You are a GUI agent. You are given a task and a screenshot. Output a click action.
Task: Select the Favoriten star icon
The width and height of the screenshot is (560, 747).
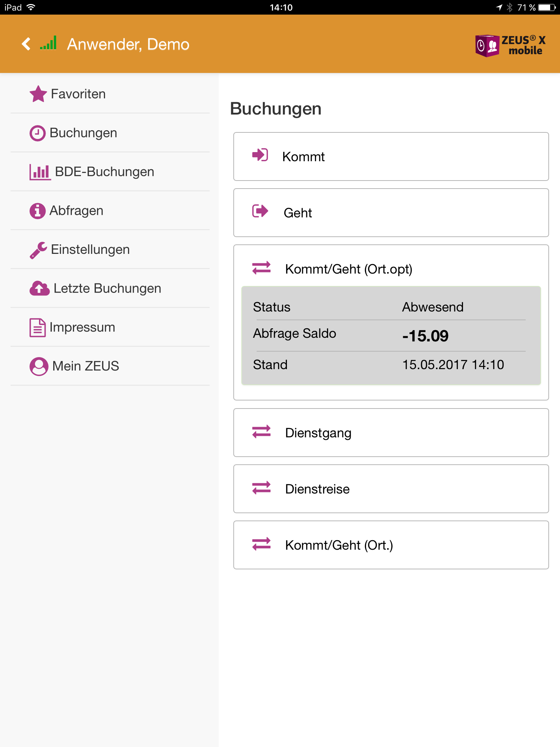[x=38, y=94]
